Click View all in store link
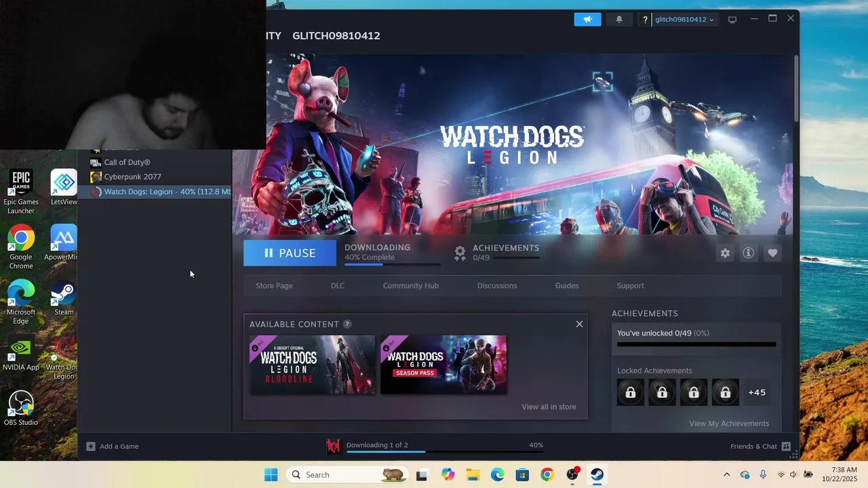 pyautogui.click(x=549, y=407)
